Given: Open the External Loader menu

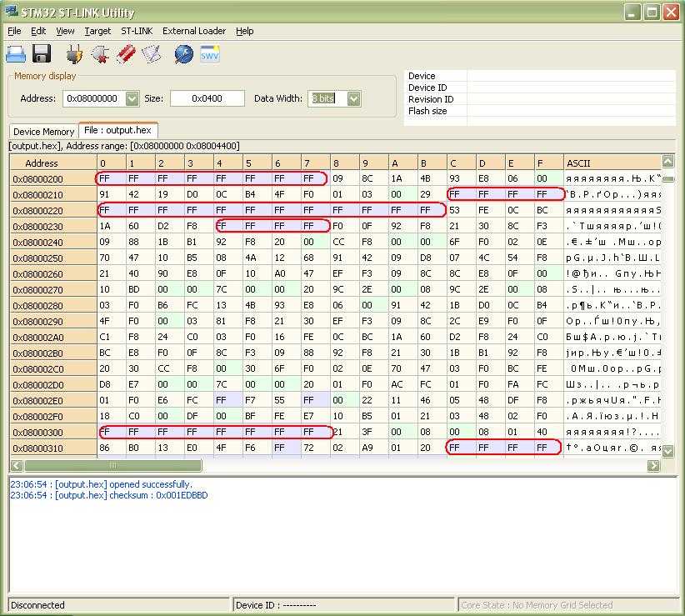Looking at the screenshot, I should coord(193,31).
